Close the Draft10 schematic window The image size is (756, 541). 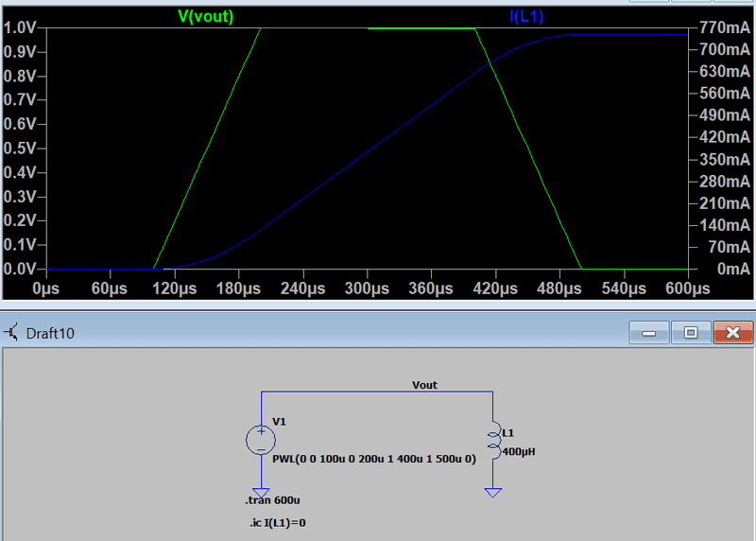point(732,333)
